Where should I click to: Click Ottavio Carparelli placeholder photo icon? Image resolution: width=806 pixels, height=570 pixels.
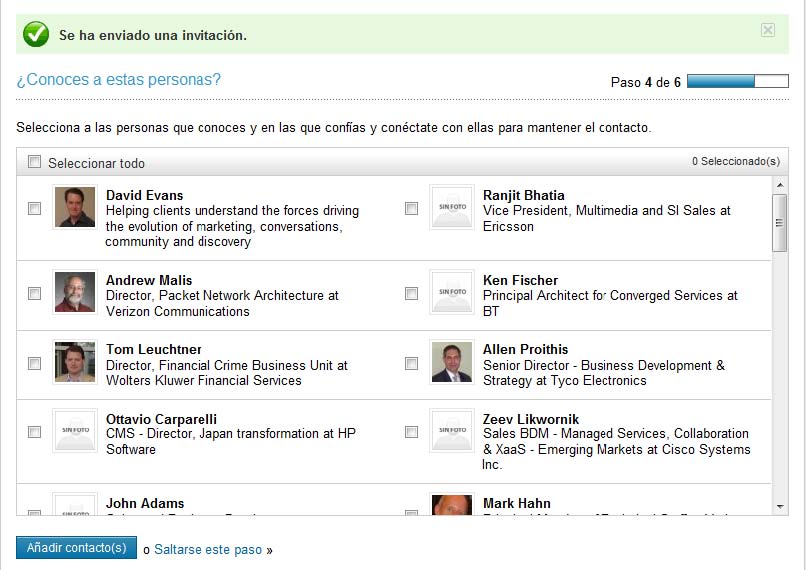(75, 431)
